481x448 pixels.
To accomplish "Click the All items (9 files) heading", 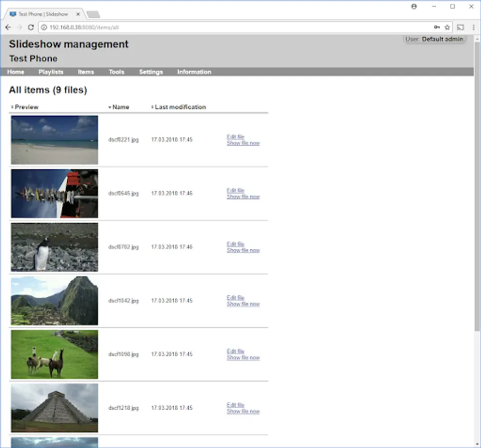I will (48, 90).
